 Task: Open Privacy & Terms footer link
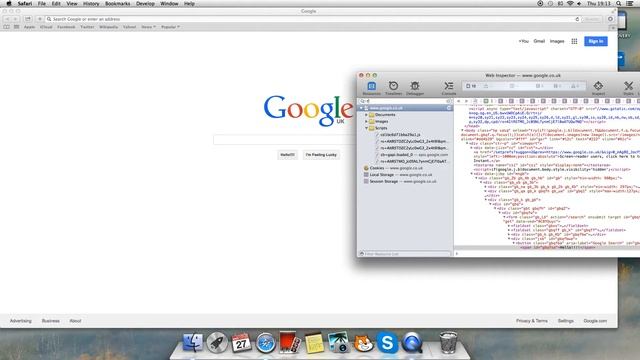532,321
